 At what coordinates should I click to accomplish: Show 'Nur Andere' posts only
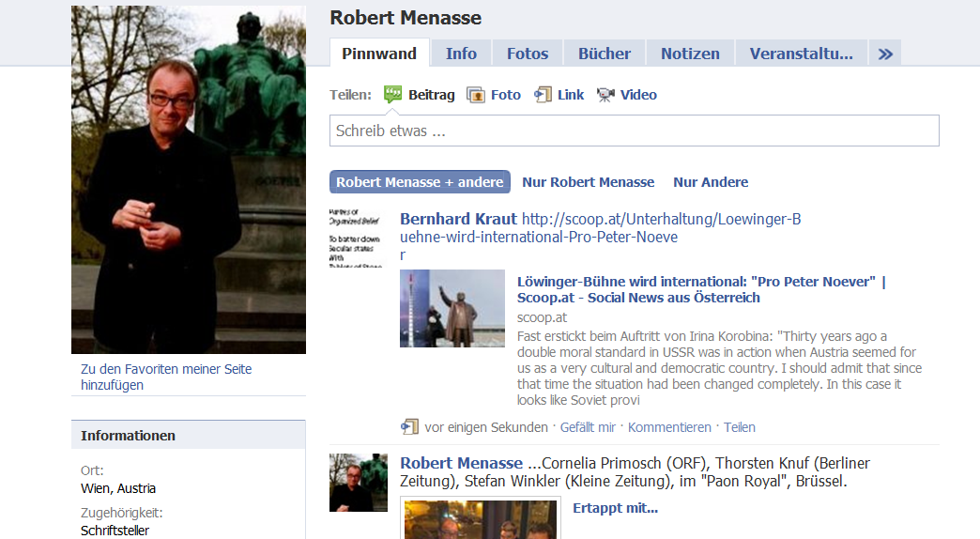pyautogui.click(x=711, y=182)
